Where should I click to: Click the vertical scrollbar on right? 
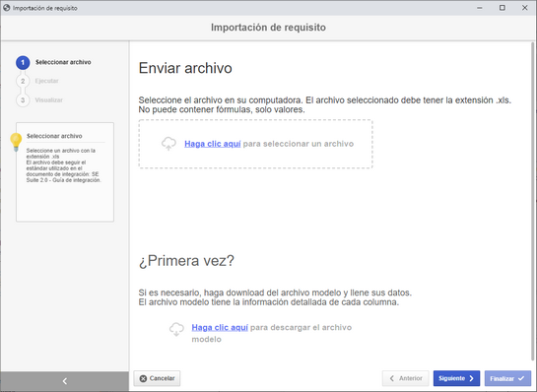[x=532, y=201]
